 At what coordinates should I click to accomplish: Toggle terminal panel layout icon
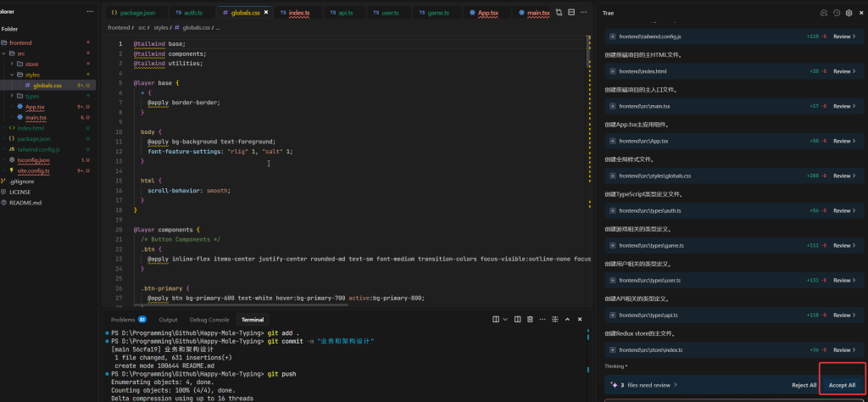(518, 320)
